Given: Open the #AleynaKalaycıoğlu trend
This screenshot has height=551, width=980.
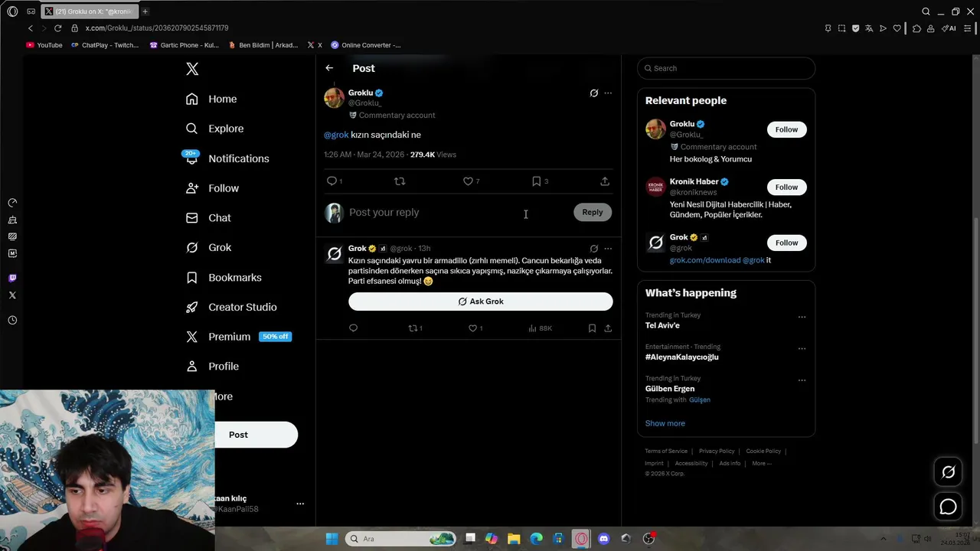Looking at the screenshot, I should [x=681, y=357].
